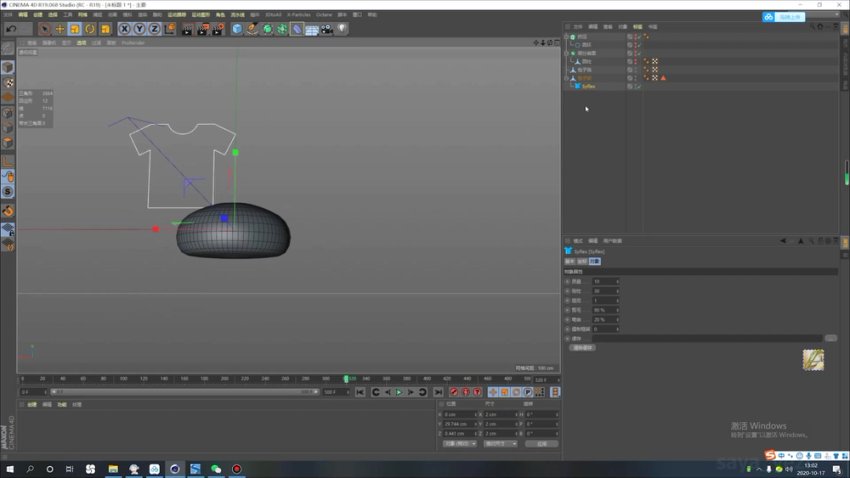
Task: Switch to Basic tab in attributes
Action: click(x=570, y=261)
